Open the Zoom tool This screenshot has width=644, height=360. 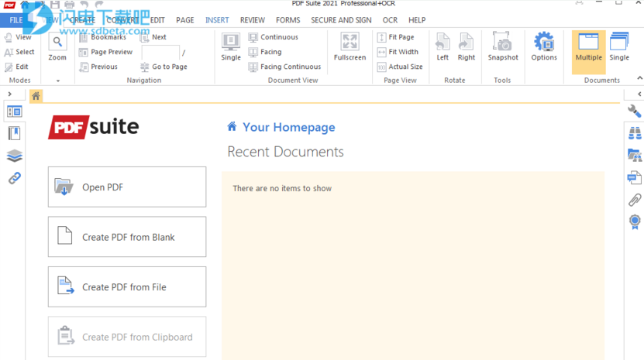[57, 47]
